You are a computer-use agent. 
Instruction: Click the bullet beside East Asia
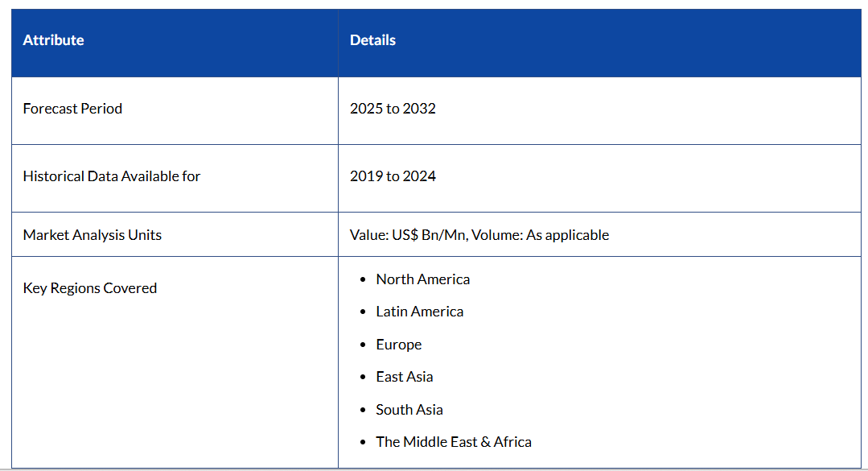tap(364, 378)
